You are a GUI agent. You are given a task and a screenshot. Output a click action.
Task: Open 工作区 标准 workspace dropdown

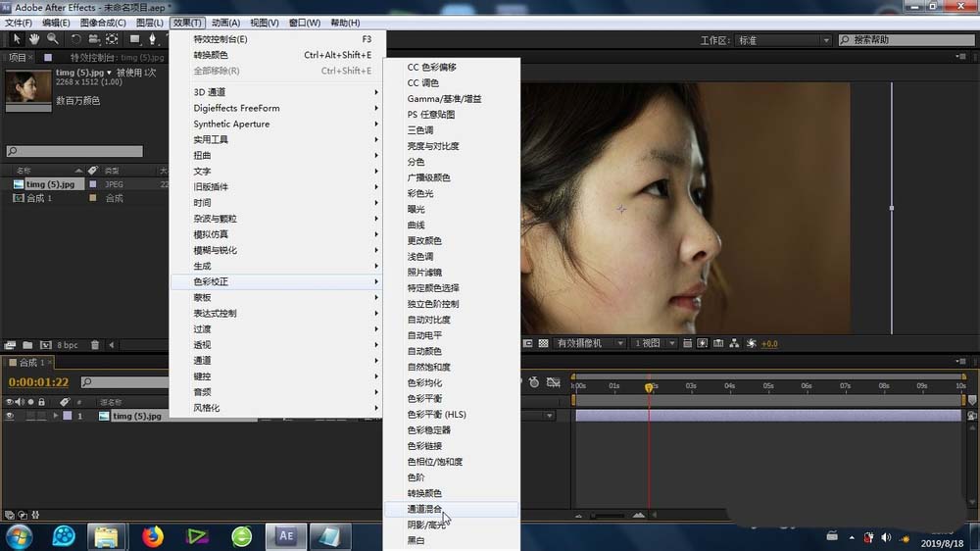point(783,40)
